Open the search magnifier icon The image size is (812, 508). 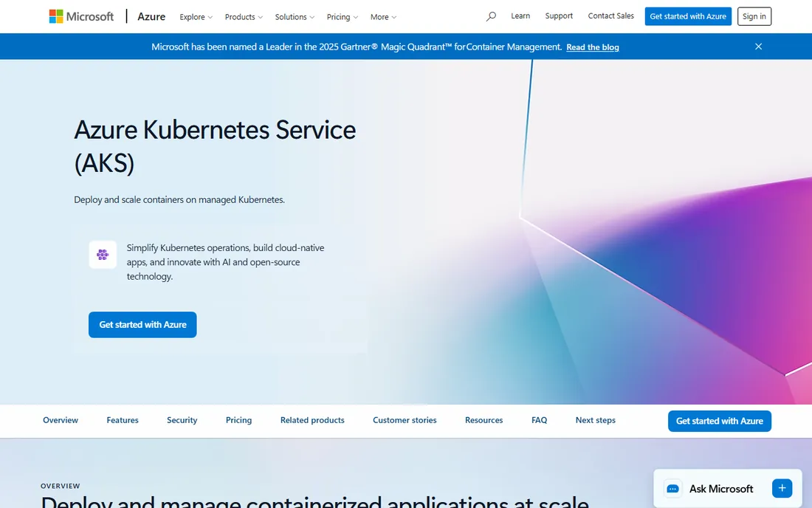point(491,16)
